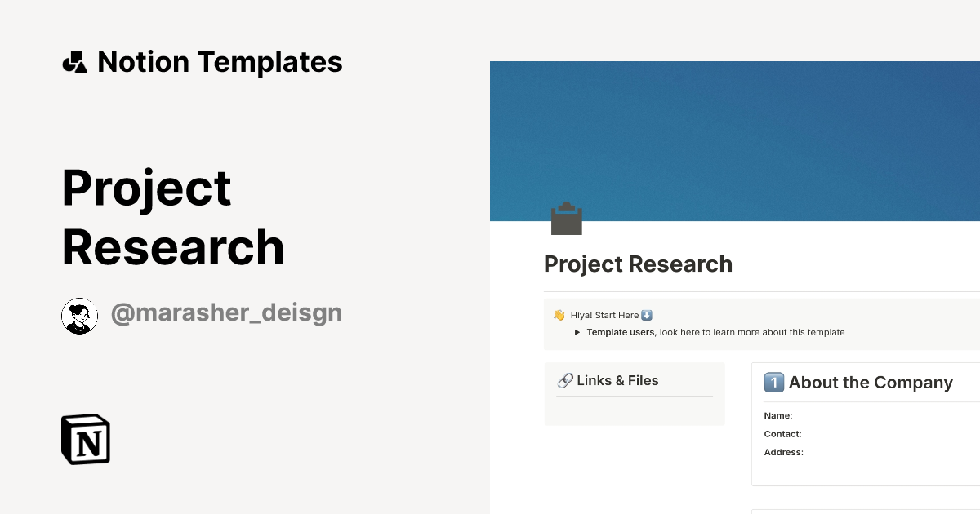
Task: Click the Notion Templates logo mark
Action: 74,61
